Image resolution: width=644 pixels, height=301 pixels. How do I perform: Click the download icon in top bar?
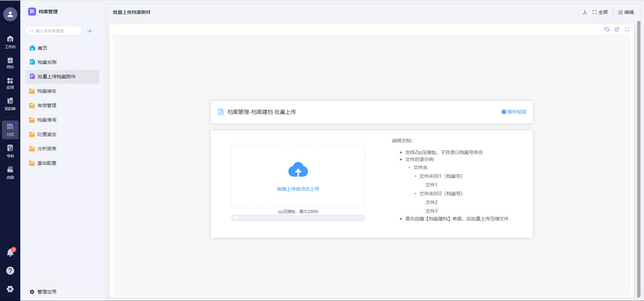pos(584,12)
